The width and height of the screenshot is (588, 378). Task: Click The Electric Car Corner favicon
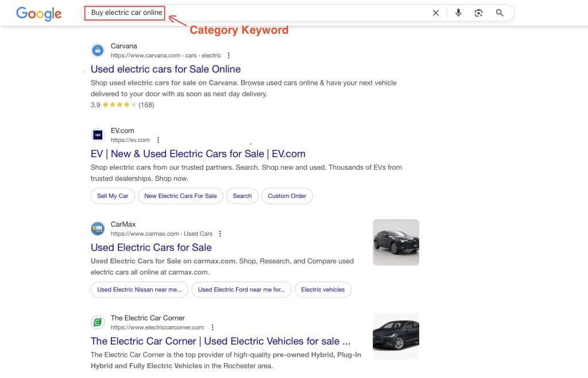pyautogui.click(x=98, y=322)
